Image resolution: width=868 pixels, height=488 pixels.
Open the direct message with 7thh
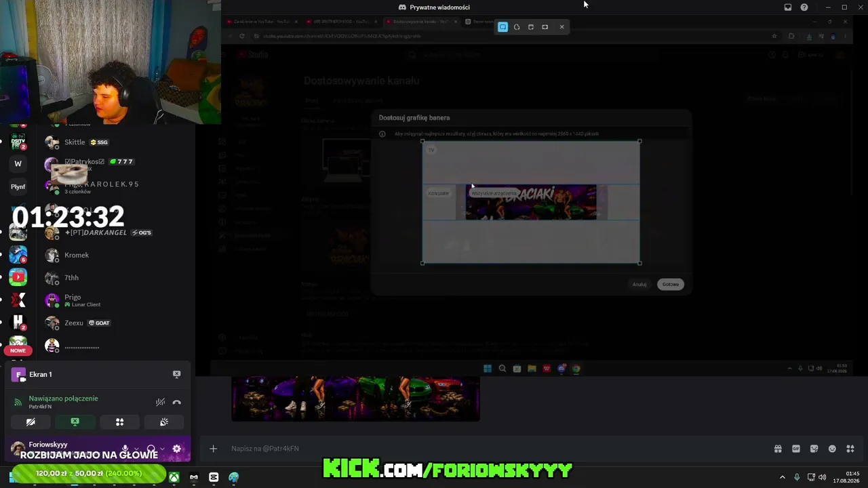115,278
